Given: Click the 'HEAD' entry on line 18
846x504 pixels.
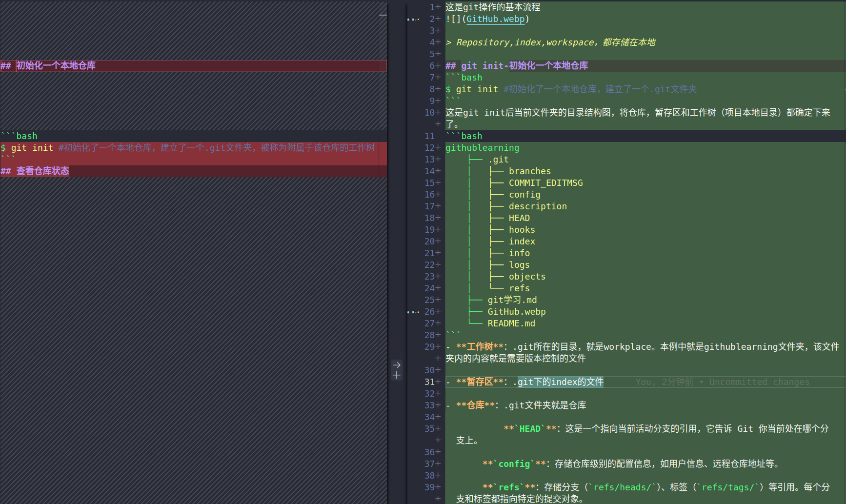Looking at the screenshot, I should pyautogui.click(x=519, y=218).
